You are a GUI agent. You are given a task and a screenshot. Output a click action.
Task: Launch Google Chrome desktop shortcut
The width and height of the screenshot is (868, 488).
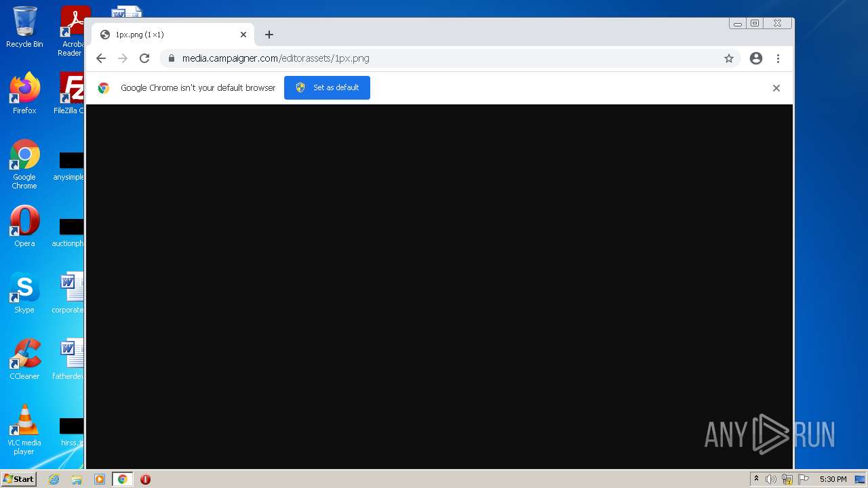click(x=24, y=164)
